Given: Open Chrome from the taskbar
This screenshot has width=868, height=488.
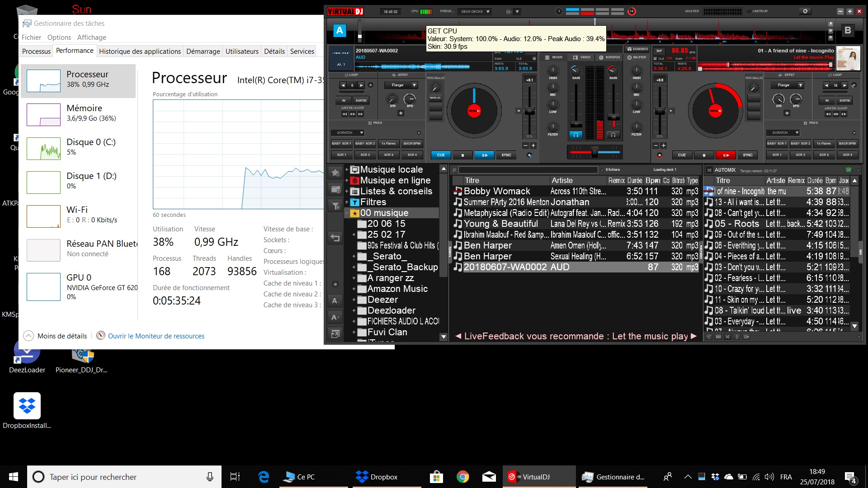Looking at the screenshot, I should click(462, 477).
